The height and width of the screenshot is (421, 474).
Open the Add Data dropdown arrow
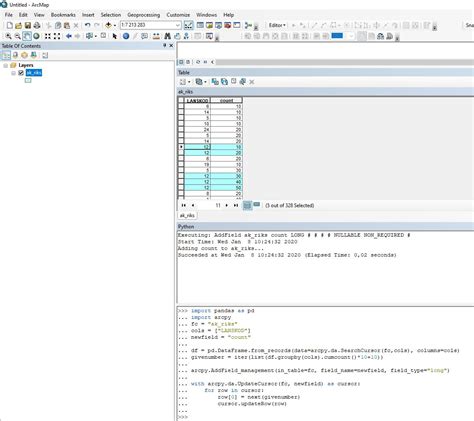pyautogui.click(x=115, y=25)
